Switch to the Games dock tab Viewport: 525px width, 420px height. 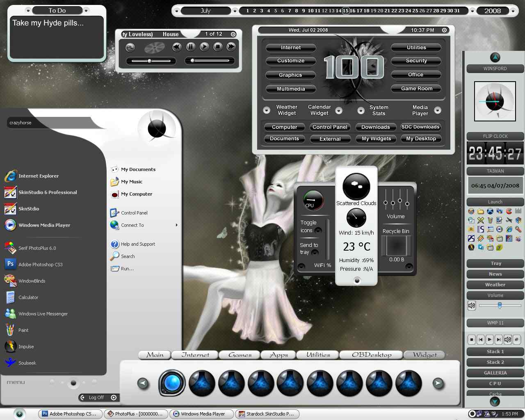tap(240, 355)
